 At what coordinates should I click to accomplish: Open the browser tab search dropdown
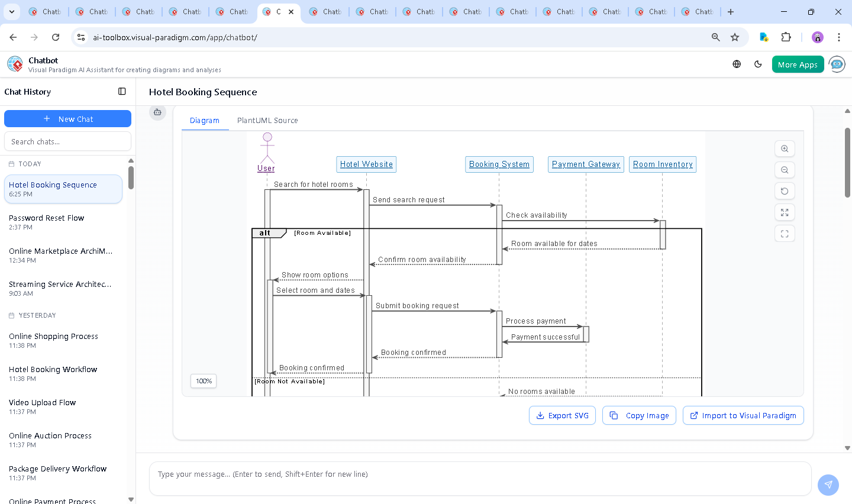pos(12,12)
